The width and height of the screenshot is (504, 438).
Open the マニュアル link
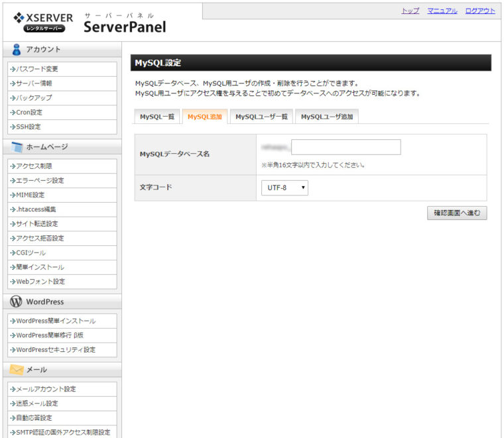click(x=442, y=11)
